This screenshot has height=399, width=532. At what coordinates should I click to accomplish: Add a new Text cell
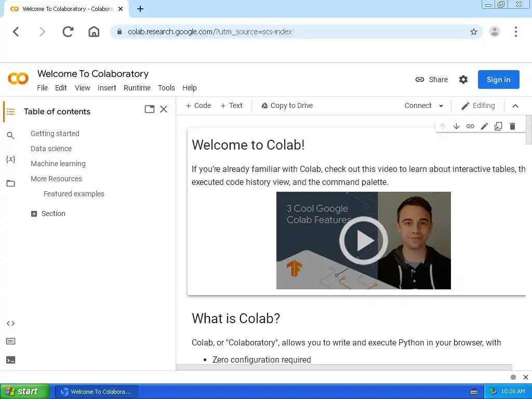[x=231, y=105]
